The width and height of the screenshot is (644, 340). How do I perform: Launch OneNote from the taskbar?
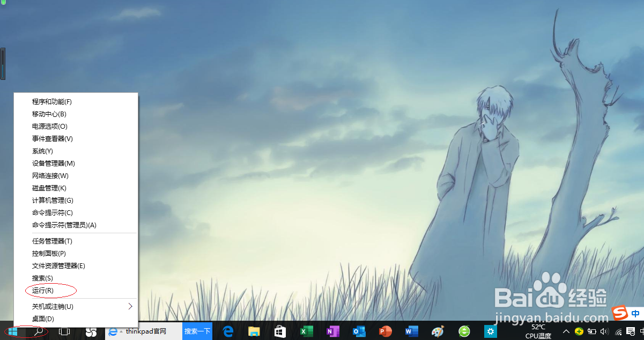click(332, 331)
